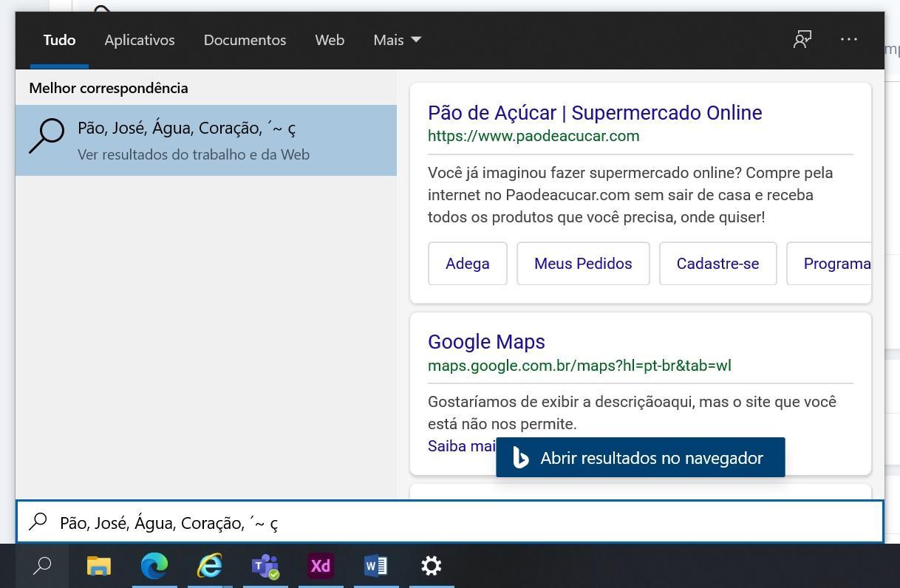Open the feedback icon in search header

(x=802, y=39)
